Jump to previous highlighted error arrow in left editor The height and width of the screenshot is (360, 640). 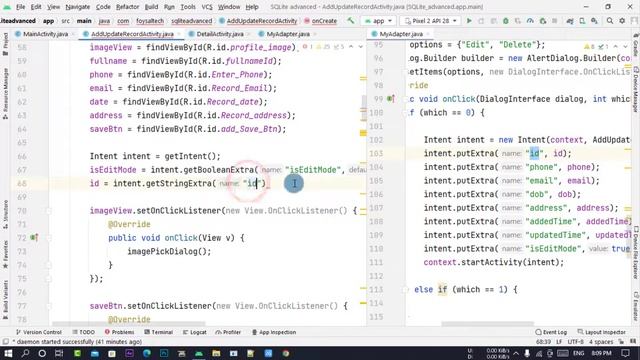click(x=351, y=47)
